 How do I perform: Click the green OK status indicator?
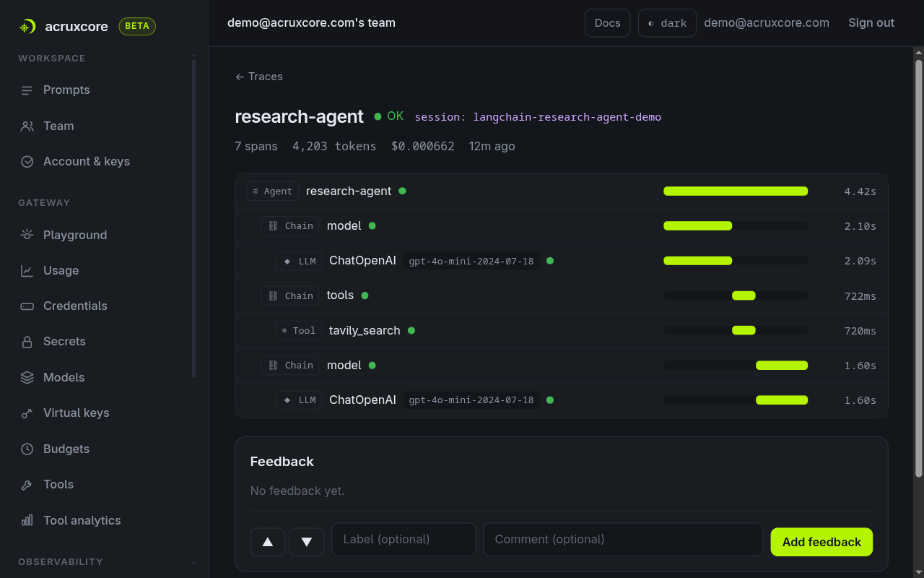click(389, 116)
